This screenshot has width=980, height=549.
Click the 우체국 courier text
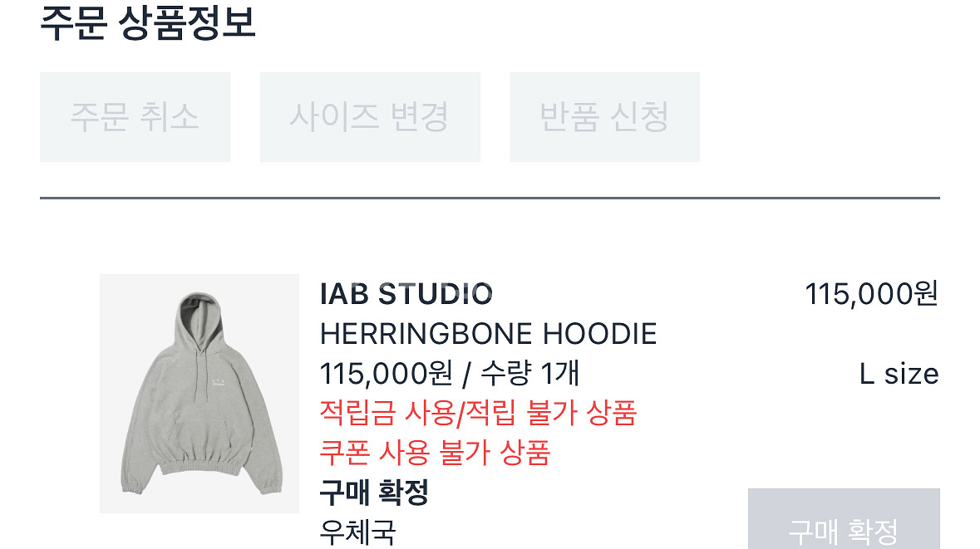[357, 532]
